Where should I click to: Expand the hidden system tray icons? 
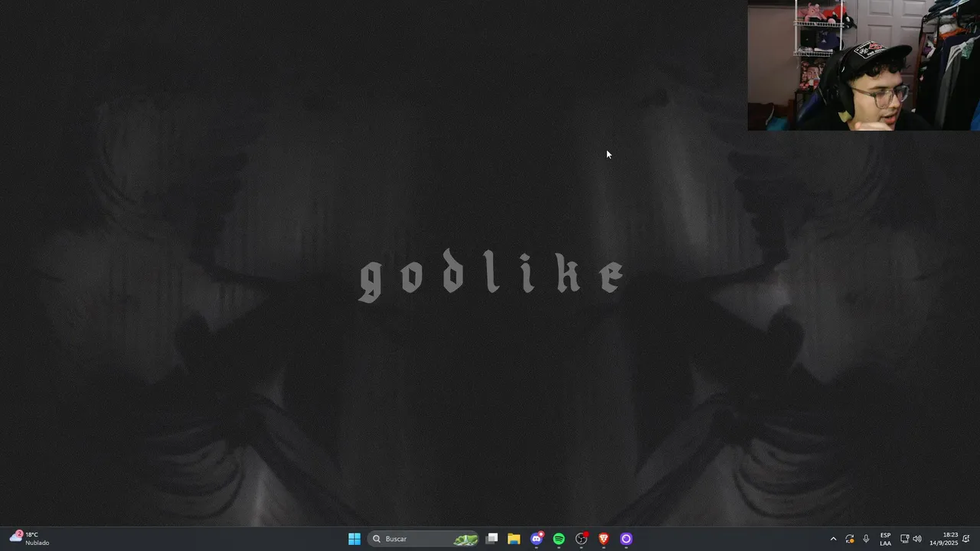[833, 539]
